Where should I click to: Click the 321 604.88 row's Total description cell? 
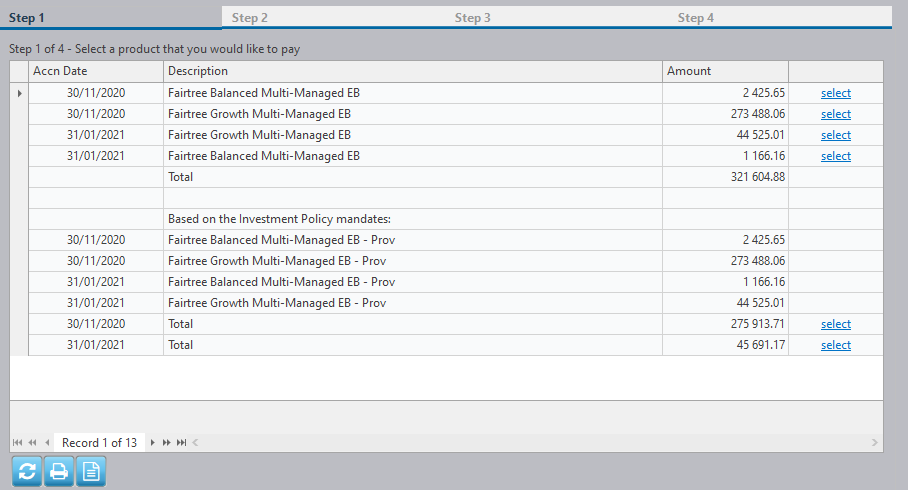click(413, 177)
